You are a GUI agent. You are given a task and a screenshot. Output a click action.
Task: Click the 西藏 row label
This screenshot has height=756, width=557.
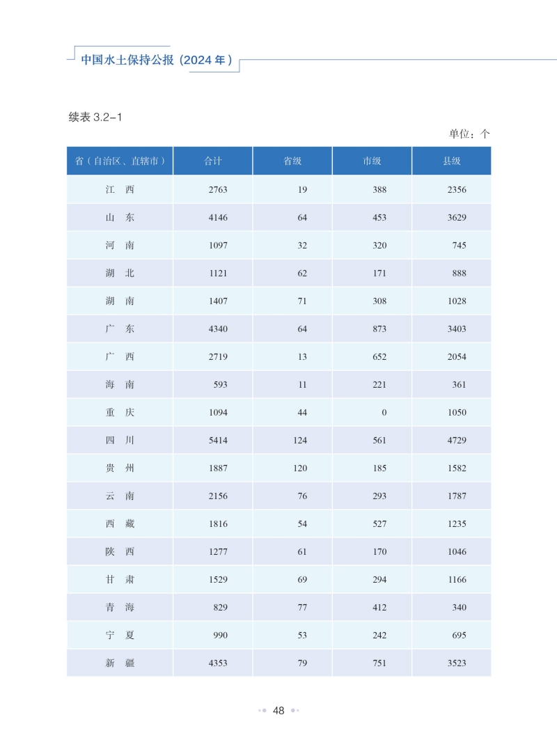120,523
